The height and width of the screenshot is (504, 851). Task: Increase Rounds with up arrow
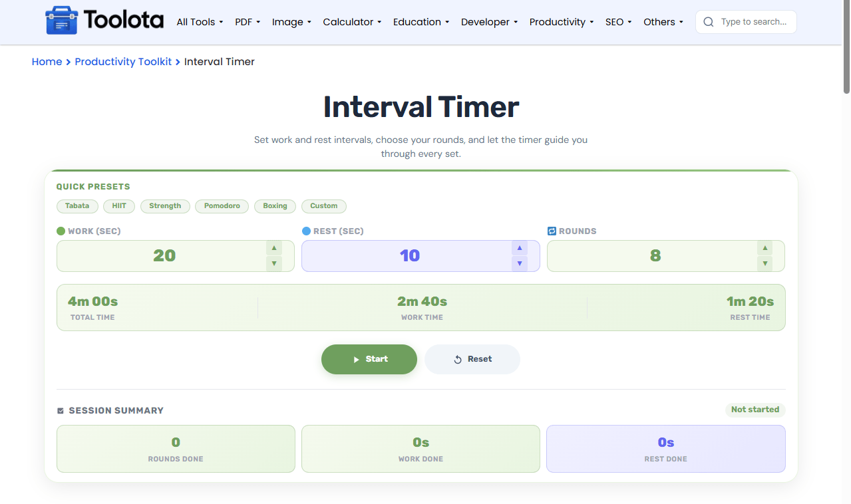click(x=765, y=248)
